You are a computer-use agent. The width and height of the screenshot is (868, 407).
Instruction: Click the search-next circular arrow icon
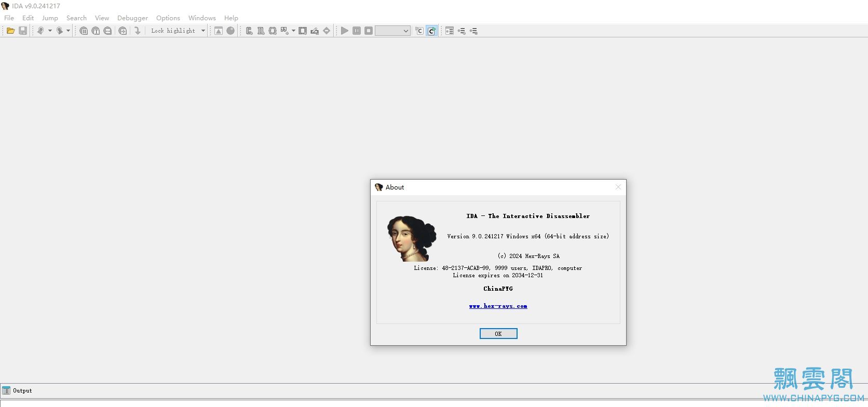(x=123, y=31)
